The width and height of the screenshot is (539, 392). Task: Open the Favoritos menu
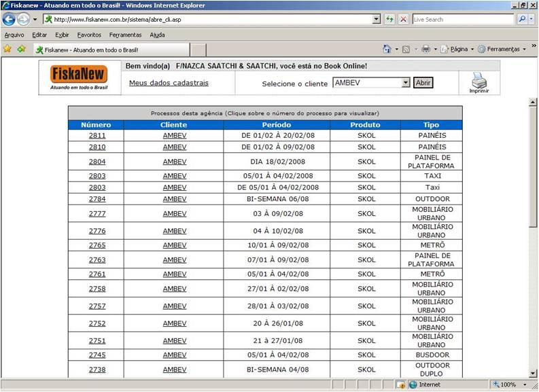pyautogui.click(x=89, y=35)
